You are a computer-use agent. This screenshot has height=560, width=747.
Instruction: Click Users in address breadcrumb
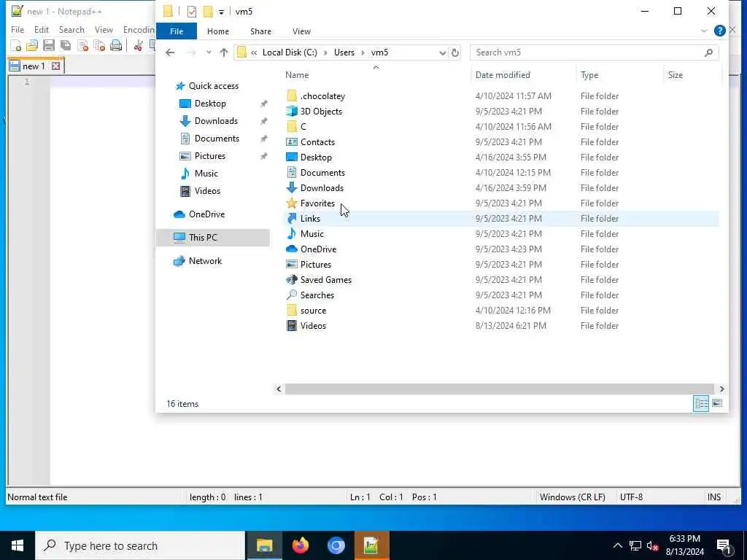click(x=344, y=52)
